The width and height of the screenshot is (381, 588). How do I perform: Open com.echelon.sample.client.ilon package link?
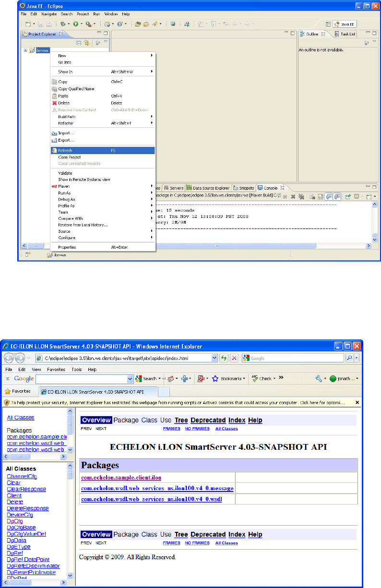click(121, 478)
